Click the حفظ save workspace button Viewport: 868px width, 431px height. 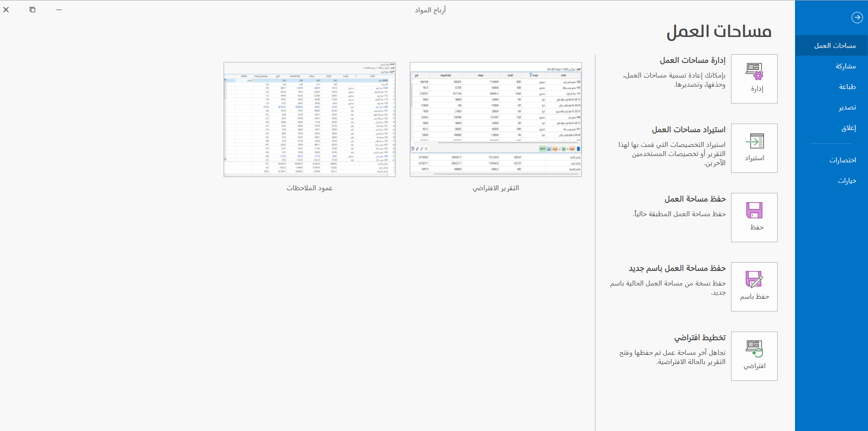point(754,218)
